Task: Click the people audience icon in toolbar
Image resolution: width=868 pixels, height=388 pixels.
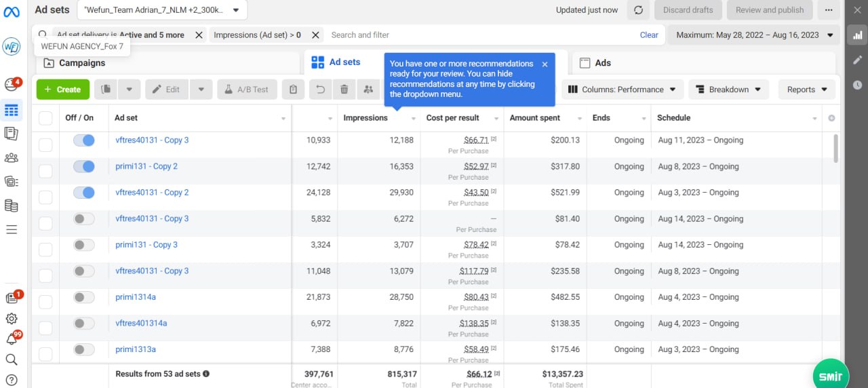Action: pos(368,90)
